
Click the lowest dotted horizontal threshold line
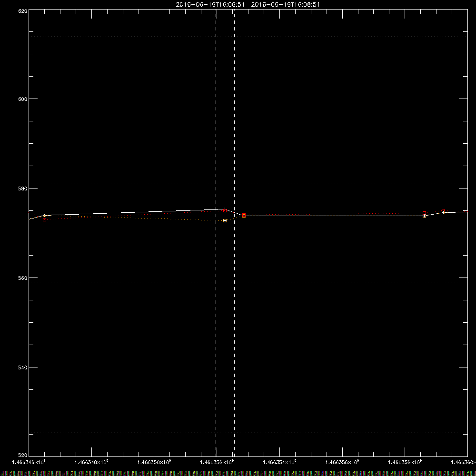point(248,433)
